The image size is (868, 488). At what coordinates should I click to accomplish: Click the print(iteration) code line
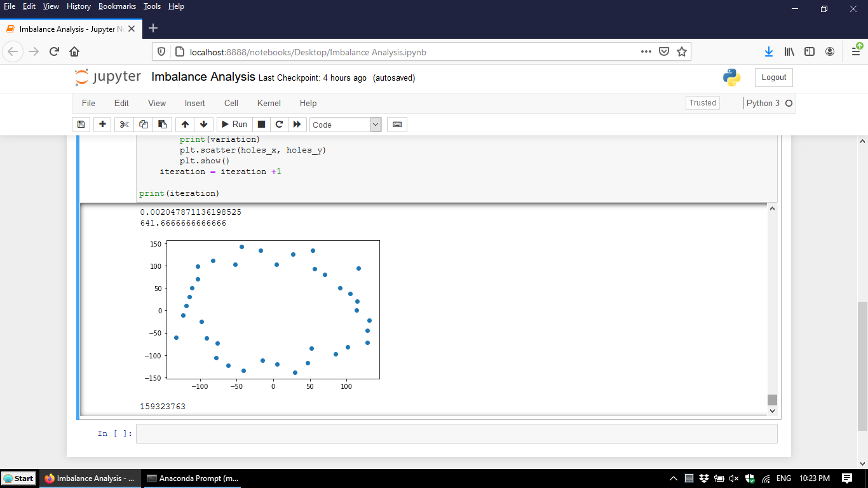[179, 193]
